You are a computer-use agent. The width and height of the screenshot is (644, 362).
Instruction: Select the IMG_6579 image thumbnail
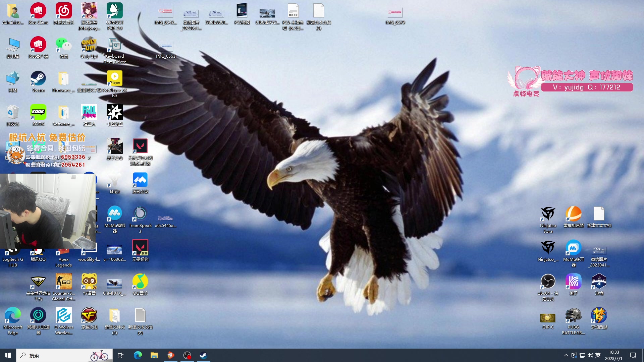pos(395,13)
